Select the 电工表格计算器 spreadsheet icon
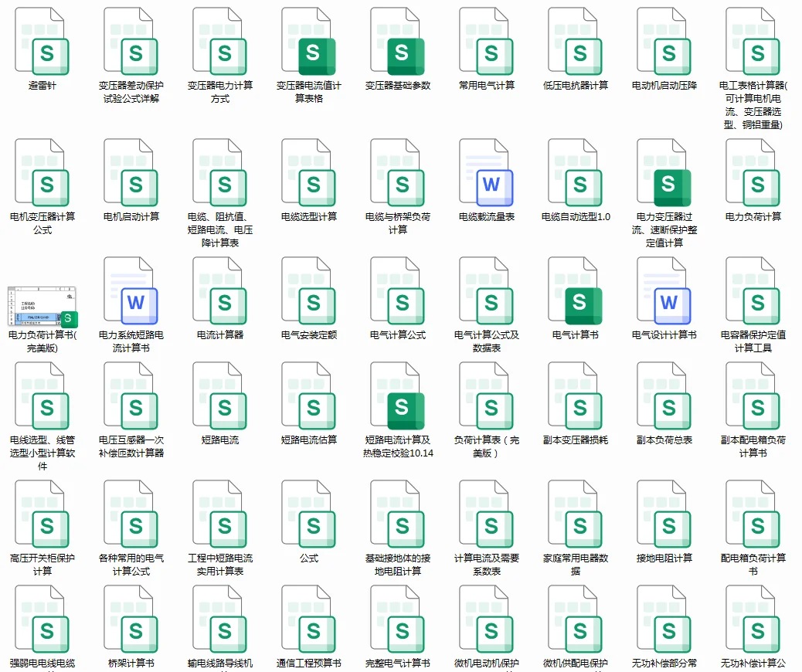 [753, 42]
